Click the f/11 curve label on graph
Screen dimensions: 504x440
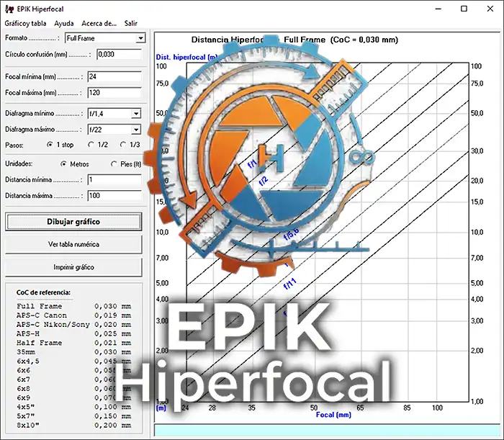pyautogui.click(x=289, y=284)
